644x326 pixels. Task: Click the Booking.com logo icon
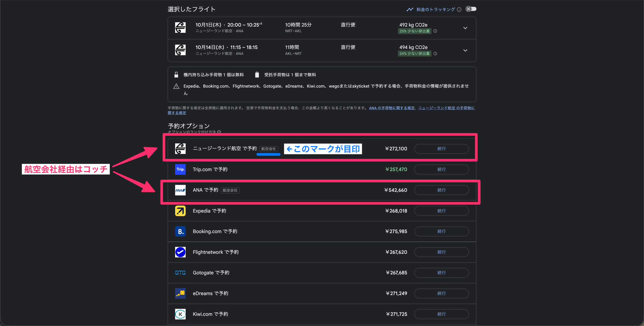click(180, 231)
